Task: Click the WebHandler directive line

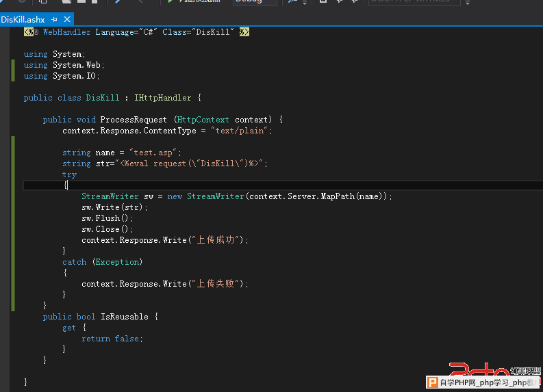Action: pos(136,32)
